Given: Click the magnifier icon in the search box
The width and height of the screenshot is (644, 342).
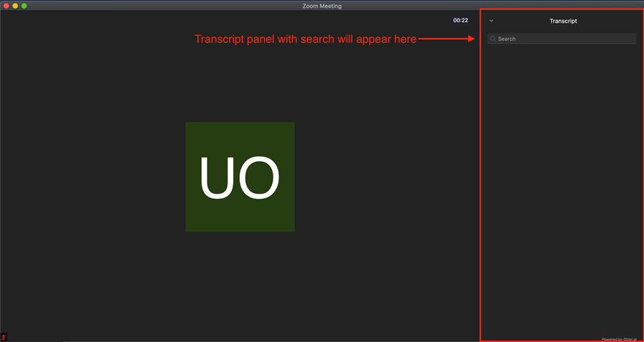Looking at the screenshot, I should [x=493, y=39].
